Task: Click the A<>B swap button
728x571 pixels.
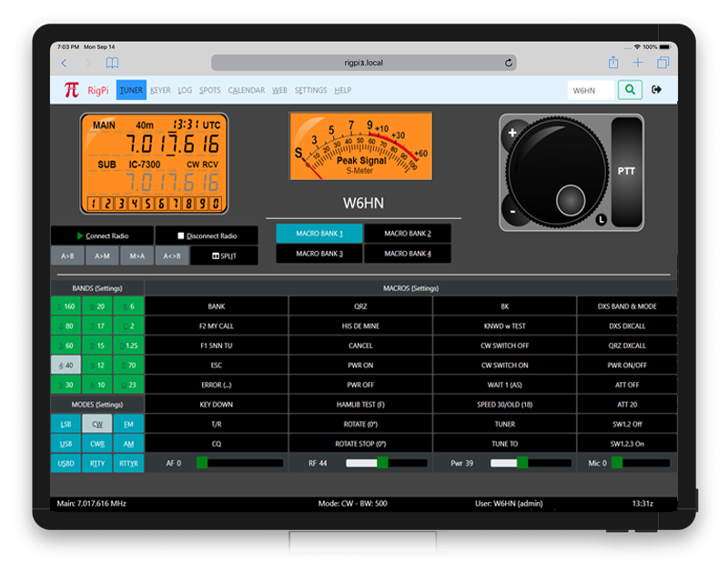Action: pyautogui.click(x=172, y=256)
